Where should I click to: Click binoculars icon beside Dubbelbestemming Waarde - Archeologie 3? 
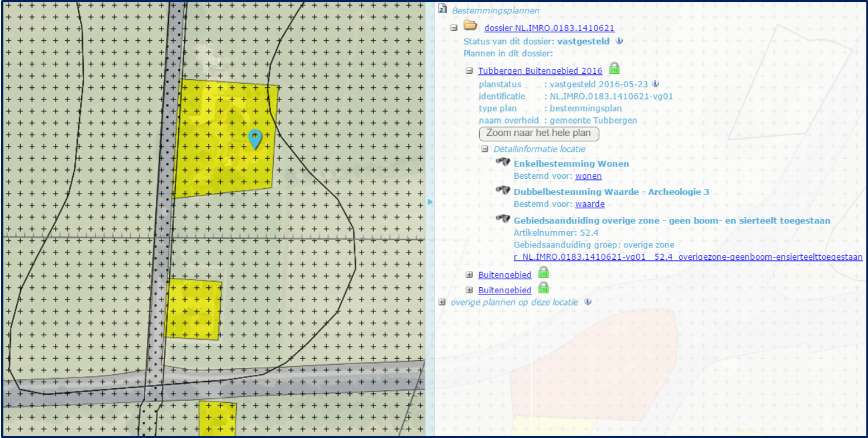(503, 190)
